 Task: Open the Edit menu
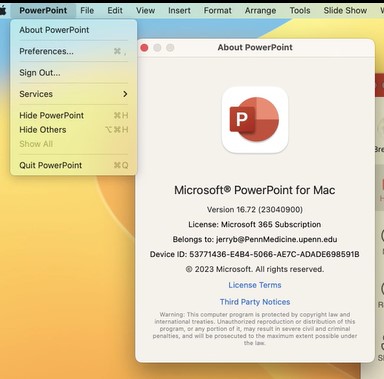115,11
